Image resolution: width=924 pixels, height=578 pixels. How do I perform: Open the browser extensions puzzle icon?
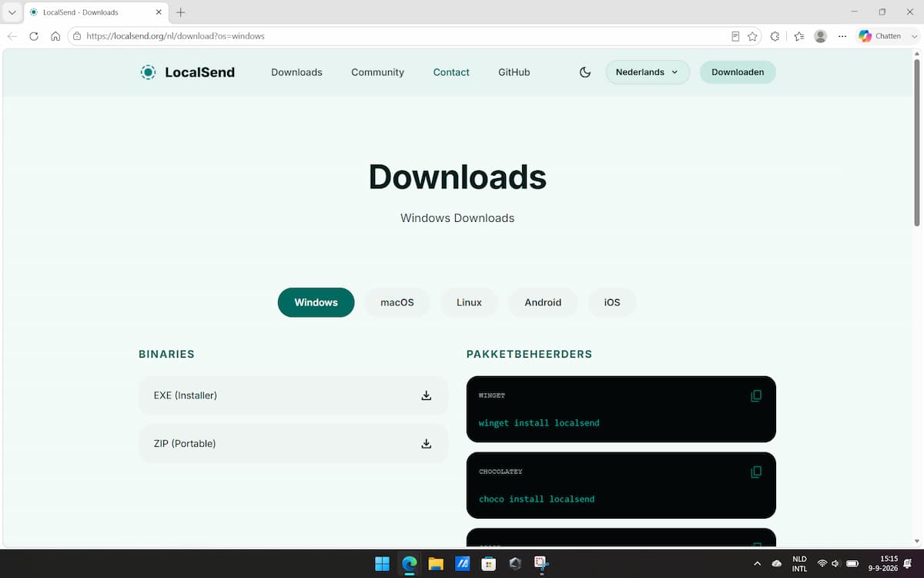(775, 36)
